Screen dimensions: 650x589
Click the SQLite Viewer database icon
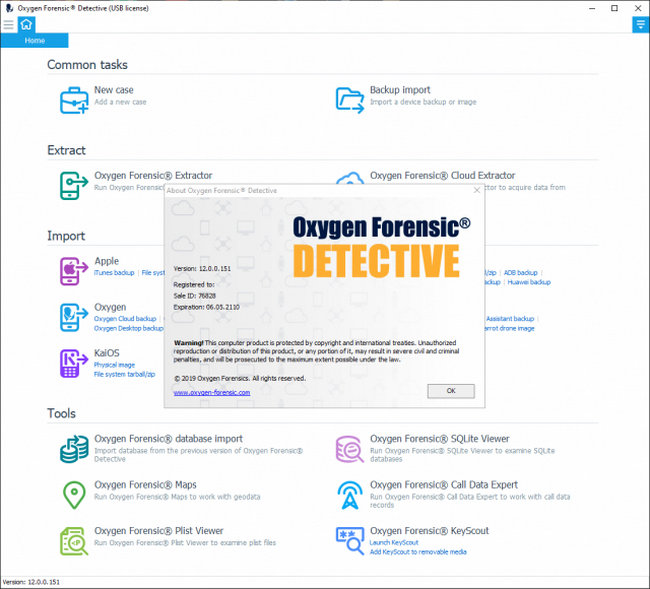click(x=350, y=449)
